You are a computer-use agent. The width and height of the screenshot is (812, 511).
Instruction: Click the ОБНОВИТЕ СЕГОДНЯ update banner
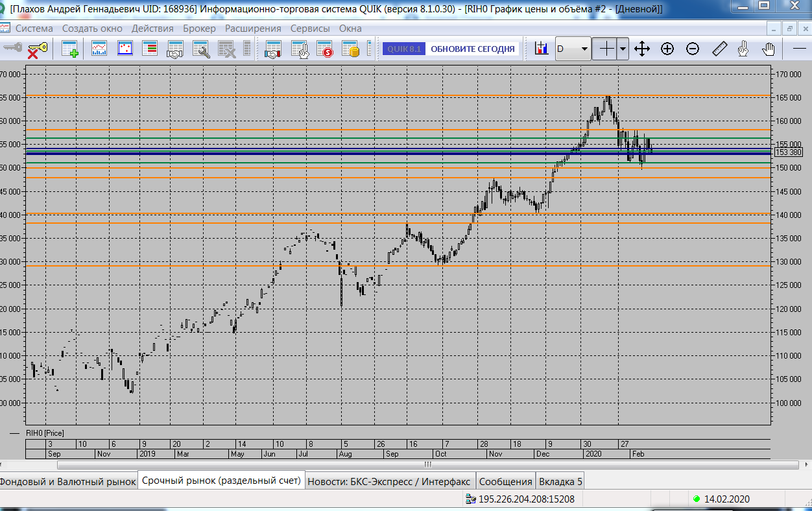(x=472, y=49)
